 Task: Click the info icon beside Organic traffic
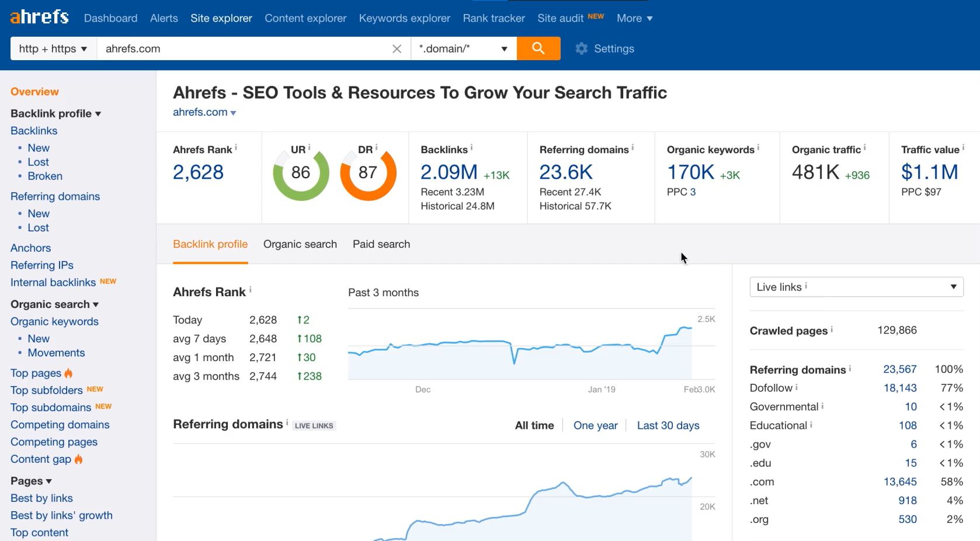pos(864,148)
